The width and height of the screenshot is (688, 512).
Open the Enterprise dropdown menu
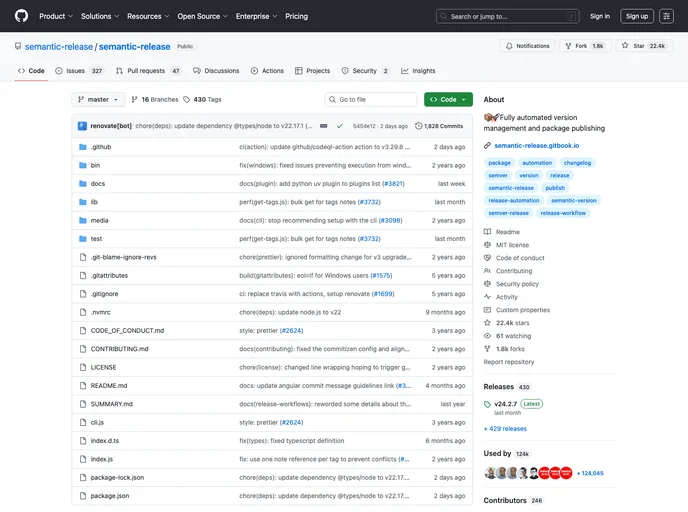coord(256,16)
